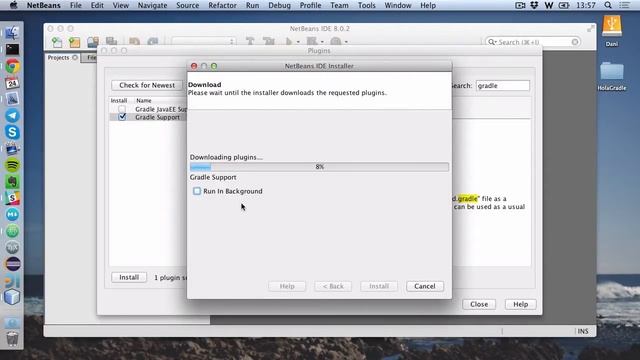The width and height of the screenshot is (640, 360).
Task: Open the File menu
Action: 76,5
